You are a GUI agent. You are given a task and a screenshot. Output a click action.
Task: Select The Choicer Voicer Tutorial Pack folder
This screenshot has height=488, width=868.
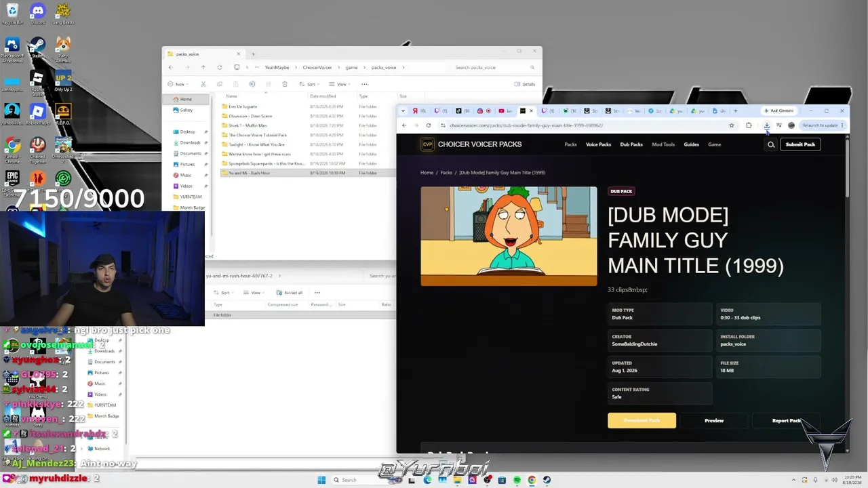point(258,135)
